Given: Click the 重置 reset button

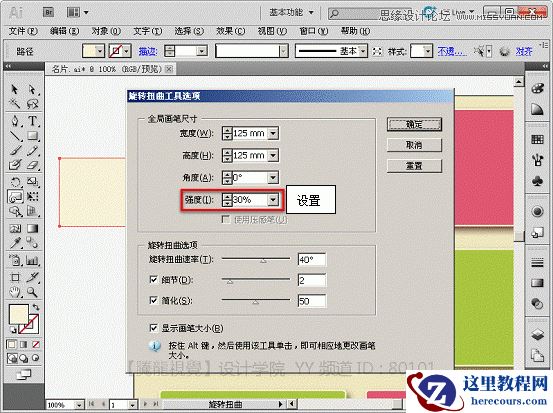Looking at the screenshot, I should (414, 166).
